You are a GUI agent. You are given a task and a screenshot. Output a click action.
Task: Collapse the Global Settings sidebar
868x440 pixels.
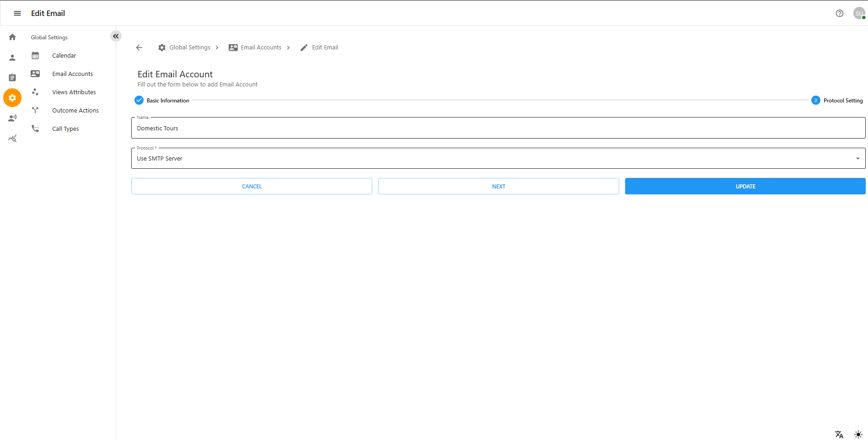pos(116,36)
